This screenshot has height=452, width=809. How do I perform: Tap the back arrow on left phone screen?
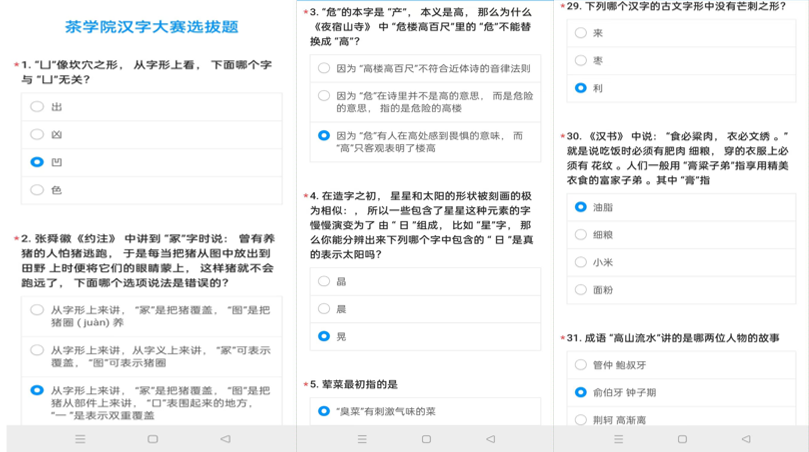pyautogui.click(x=225, y=439)
